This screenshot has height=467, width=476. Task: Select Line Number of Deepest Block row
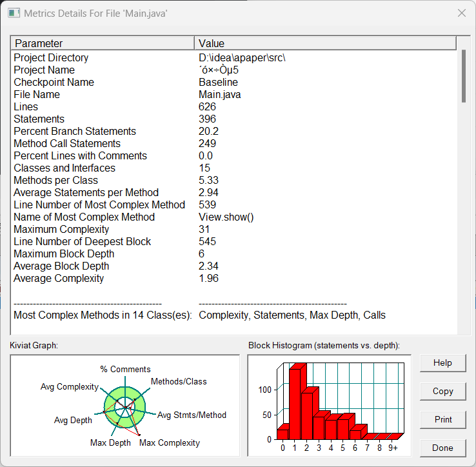[x=233, y=241]
